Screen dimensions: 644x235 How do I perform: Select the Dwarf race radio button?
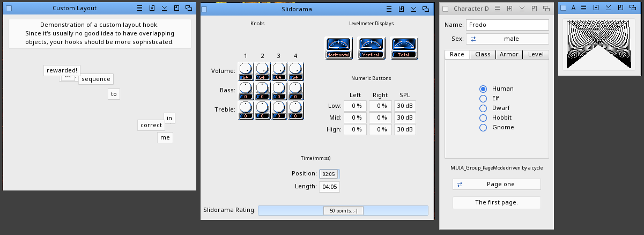point(483,108)
